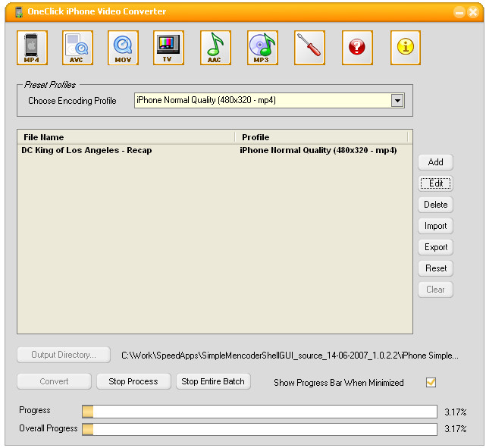
Task: Click the disabled Convert button
Action: tap(55, 381)
